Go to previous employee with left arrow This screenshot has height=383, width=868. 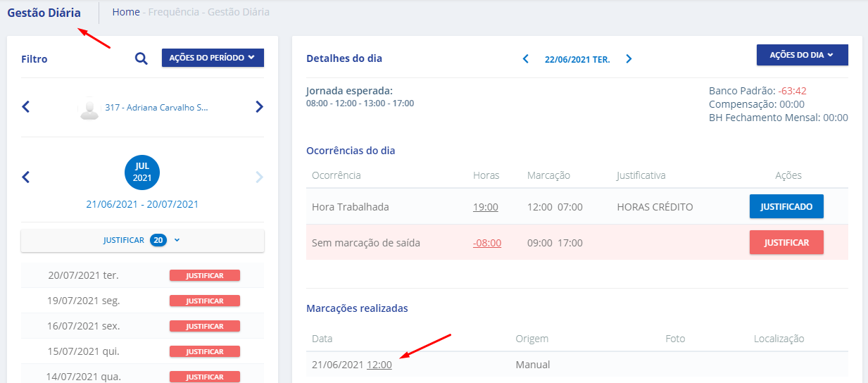26,107
